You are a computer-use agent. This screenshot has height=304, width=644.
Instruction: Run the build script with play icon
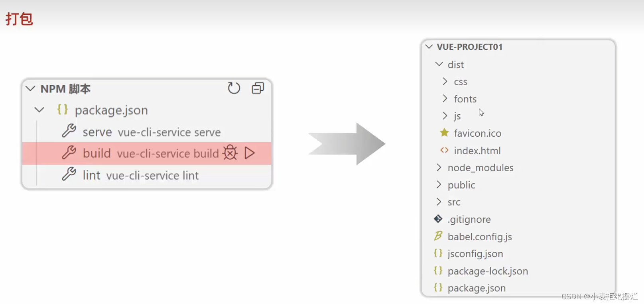[x=250, y=153]
